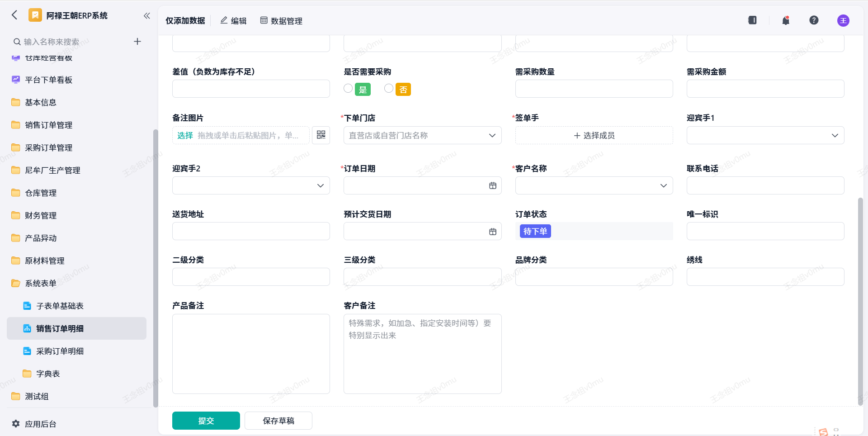Collapse the sidebar with double chevron
This screenshot has width=868, height=436.
147,16
